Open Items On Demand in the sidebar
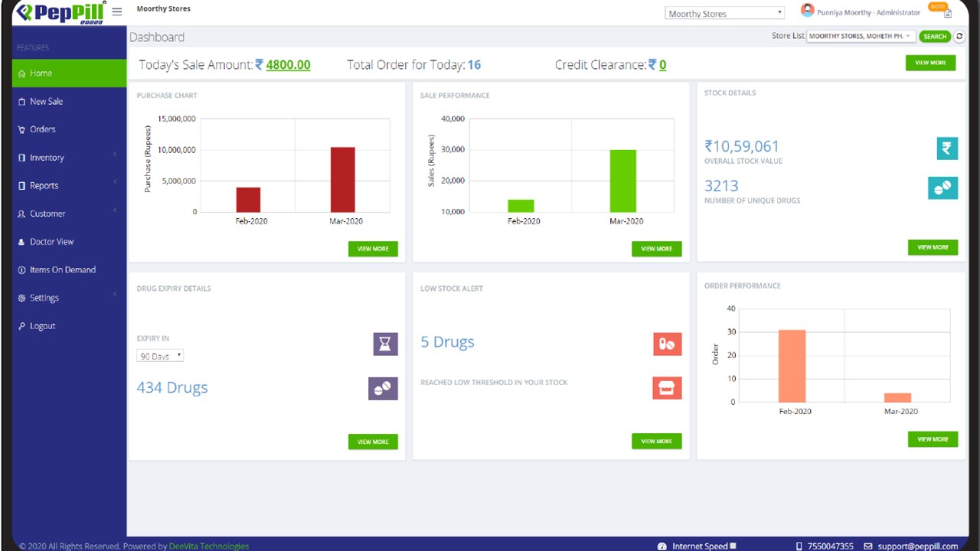Image resolution: width=980 pixels, height=551 pixels. click(69, 269)
